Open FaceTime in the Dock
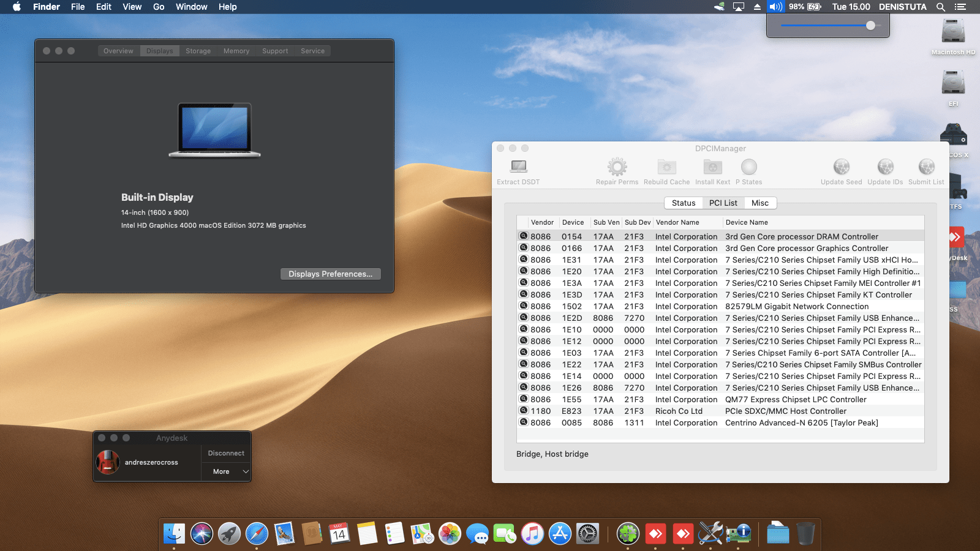The width and height of the screenshot is (980, 551). tap(505, 534)
